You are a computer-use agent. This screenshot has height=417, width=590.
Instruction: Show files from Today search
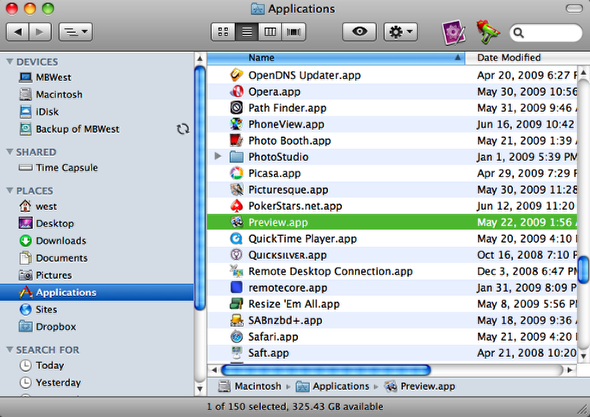pos(42,365)
